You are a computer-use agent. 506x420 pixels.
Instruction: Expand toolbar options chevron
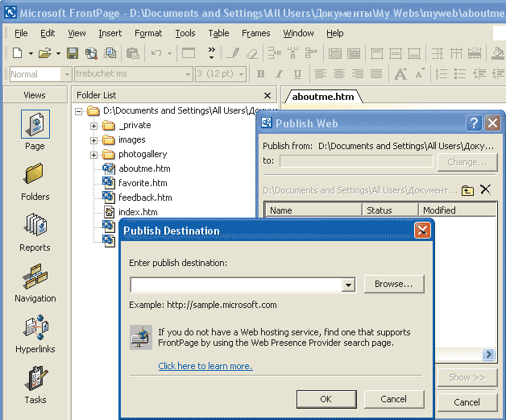pos(211,53)
